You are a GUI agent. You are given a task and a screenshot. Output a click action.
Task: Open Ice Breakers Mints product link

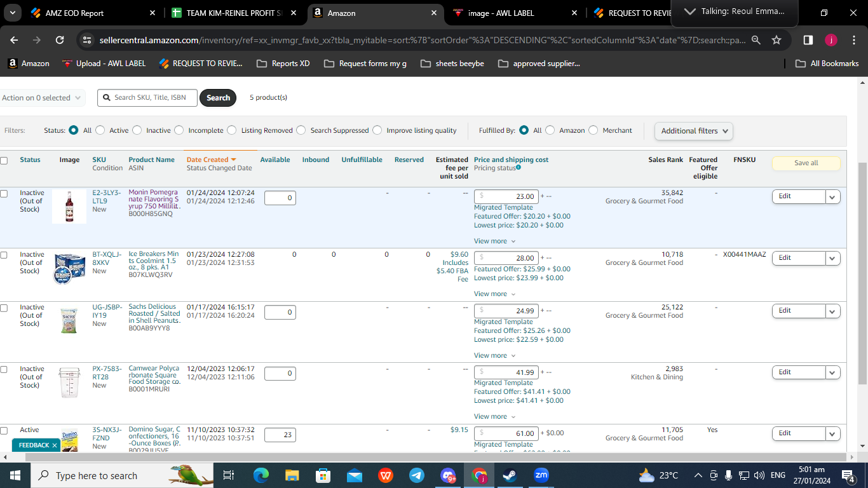coord(153,261)
